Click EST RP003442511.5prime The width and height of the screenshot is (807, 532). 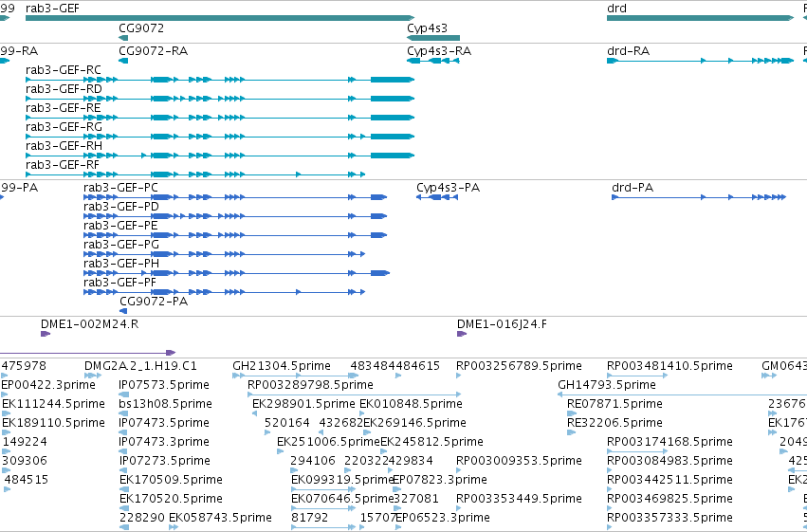coord(669,480)
